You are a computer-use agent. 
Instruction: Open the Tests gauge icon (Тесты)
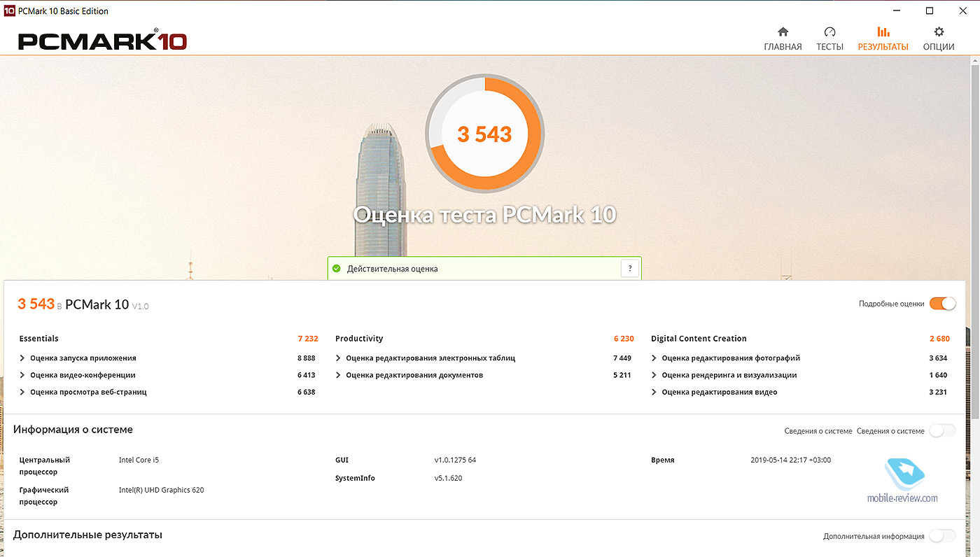829,32
